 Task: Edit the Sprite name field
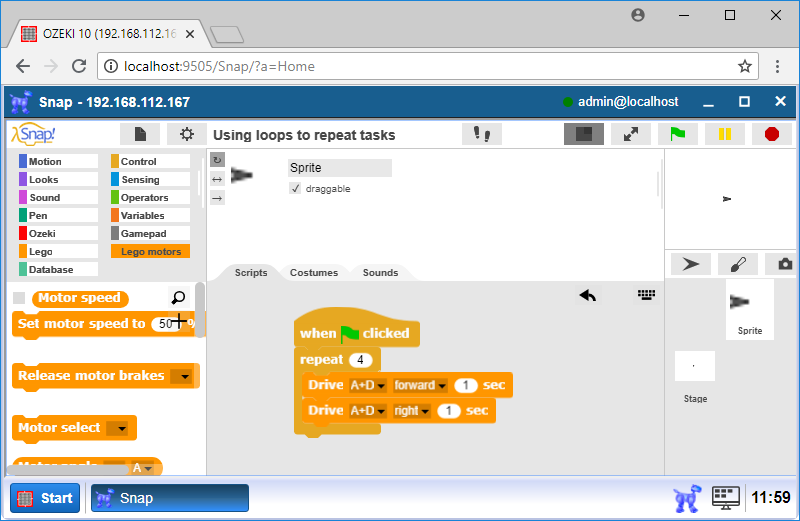point(340,167)
